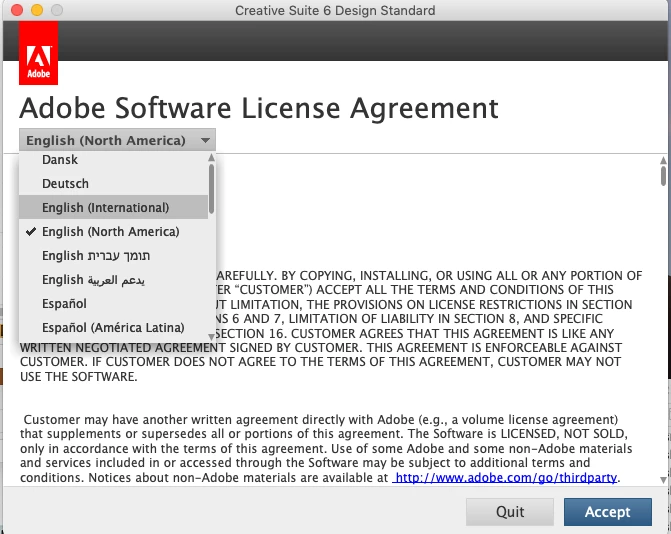This screenshot has width=671, height=534.
Task: Click the Adobe Software License Agreement heading
Action: [x=259, y=108]
